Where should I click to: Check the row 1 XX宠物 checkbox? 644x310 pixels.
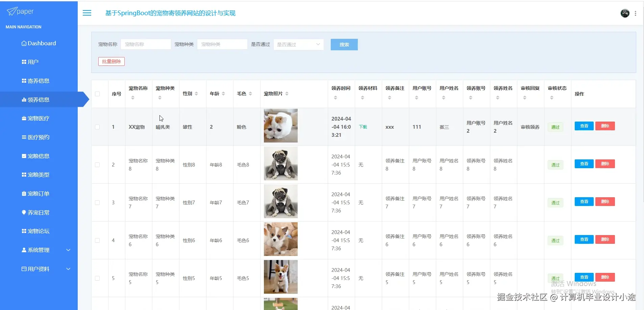(97, 127)
